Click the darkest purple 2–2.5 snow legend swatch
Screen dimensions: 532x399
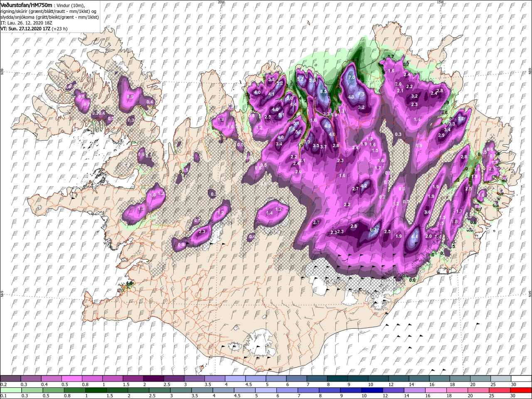[x=153, y=379]
